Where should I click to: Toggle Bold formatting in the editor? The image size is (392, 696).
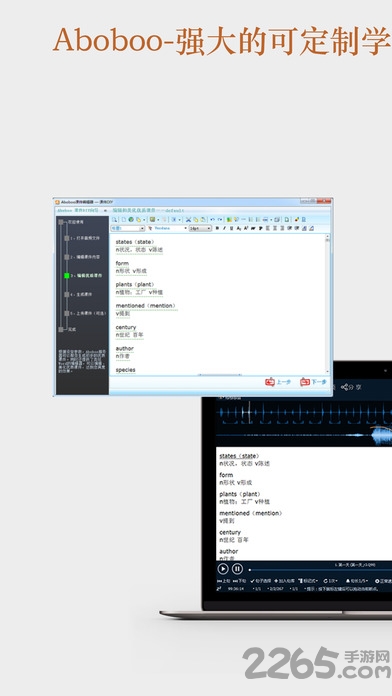(217, 228)
